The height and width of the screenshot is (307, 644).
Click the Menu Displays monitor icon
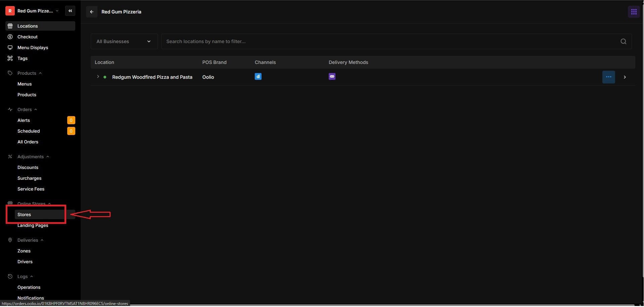point(10,47)
